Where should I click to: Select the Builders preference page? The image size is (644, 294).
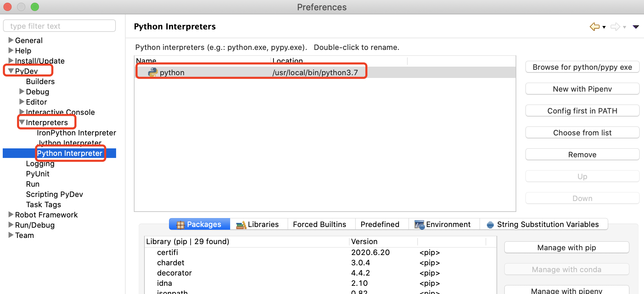(40, 81)
